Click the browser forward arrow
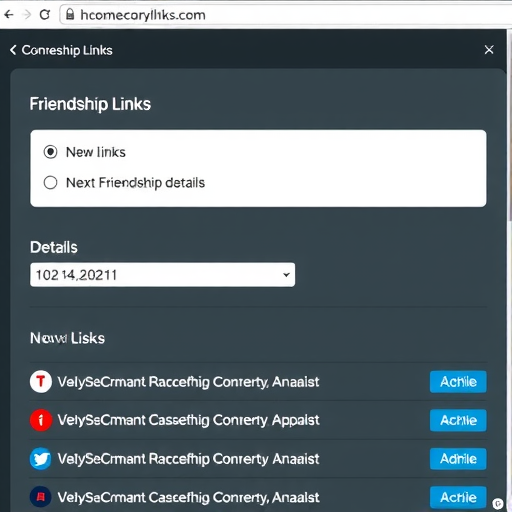The image size is (512, 512). pos(27,15)
